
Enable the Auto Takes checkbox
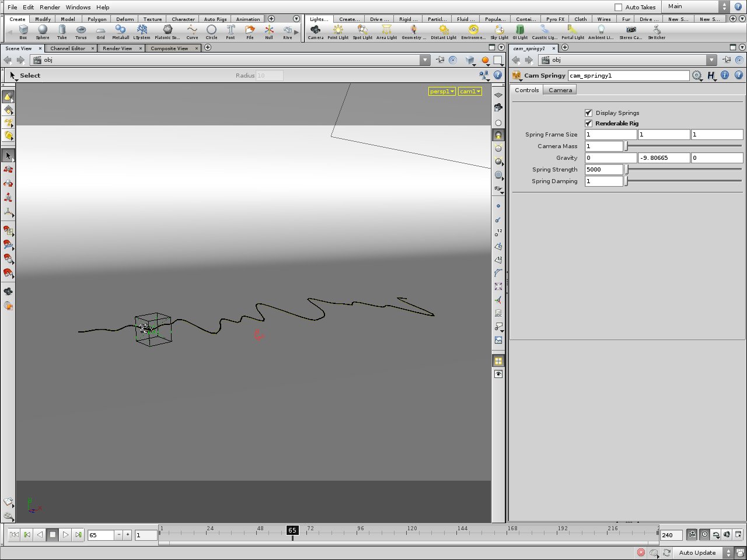[x=619, y=7]
